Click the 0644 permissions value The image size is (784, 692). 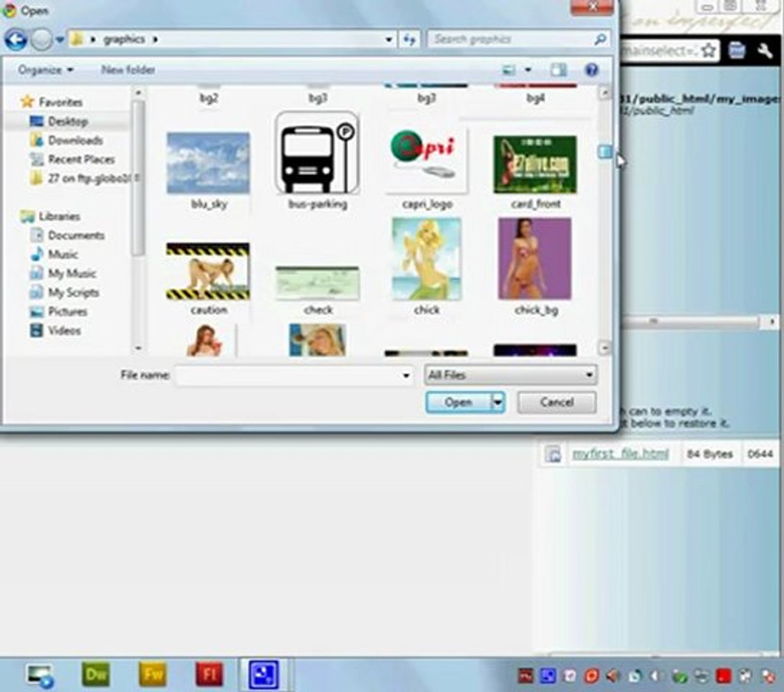click(x=760, y=454)
